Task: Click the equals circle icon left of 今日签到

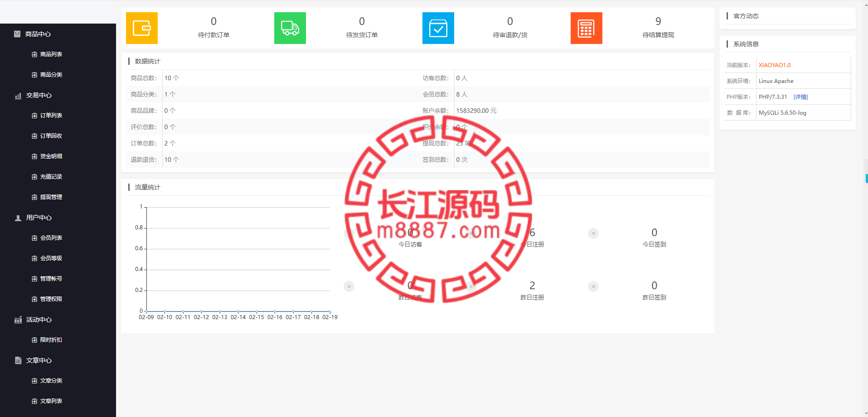Action: pyautogui.click(x=593, y=233)
